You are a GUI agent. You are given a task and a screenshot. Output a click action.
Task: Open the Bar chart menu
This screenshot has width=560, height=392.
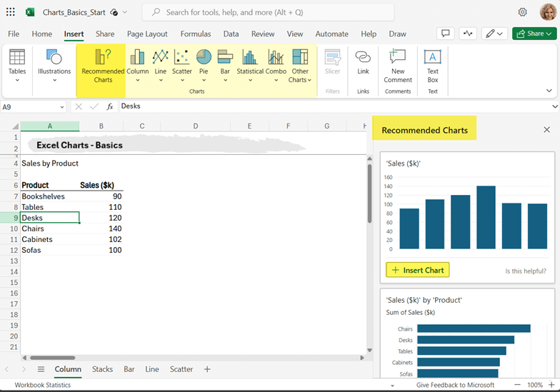pyautogui.click(x=225, y=66)
